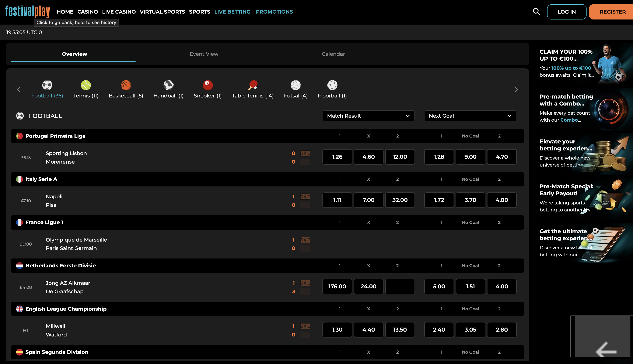Image resolution: width=633 pixels, height=364 pixels.
Task: Open the search magnifier icon
Action: click(536, 12)
